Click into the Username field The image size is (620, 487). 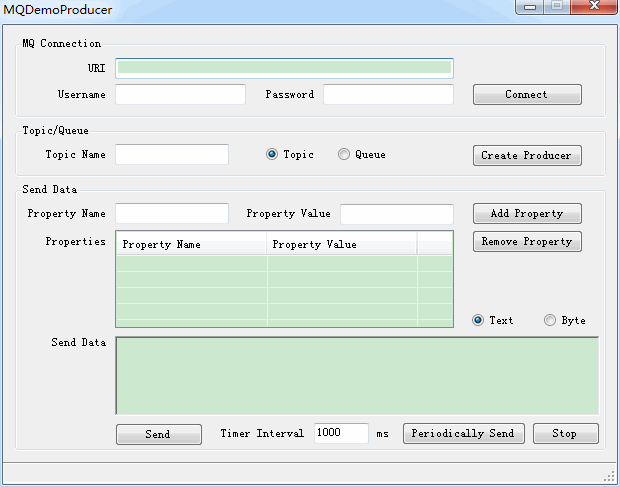click(180, 95)
